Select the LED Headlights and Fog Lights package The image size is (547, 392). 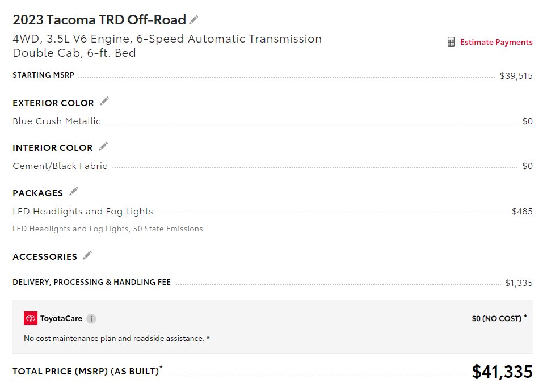coord(83,212)
